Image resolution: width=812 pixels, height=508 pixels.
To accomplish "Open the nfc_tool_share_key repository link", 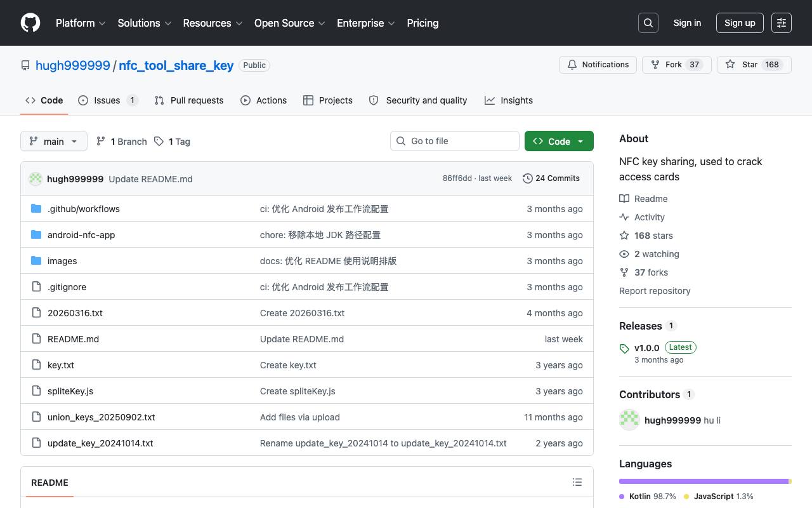I will 176,65.
